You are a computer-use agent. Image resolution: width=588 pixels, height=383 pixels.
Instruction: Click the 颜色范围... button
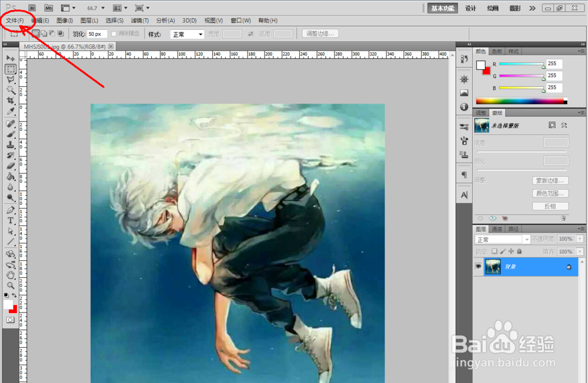coord(550,193)
